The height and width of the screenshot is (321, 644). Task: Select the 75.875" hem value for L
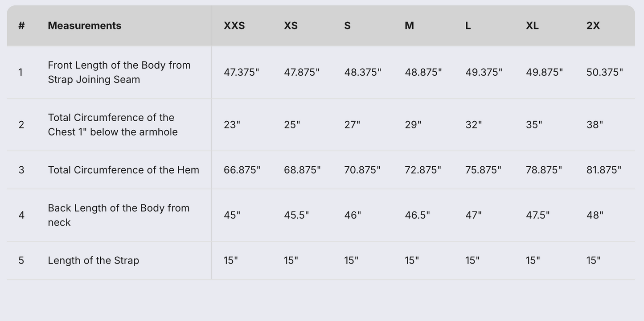click(483, 170)
